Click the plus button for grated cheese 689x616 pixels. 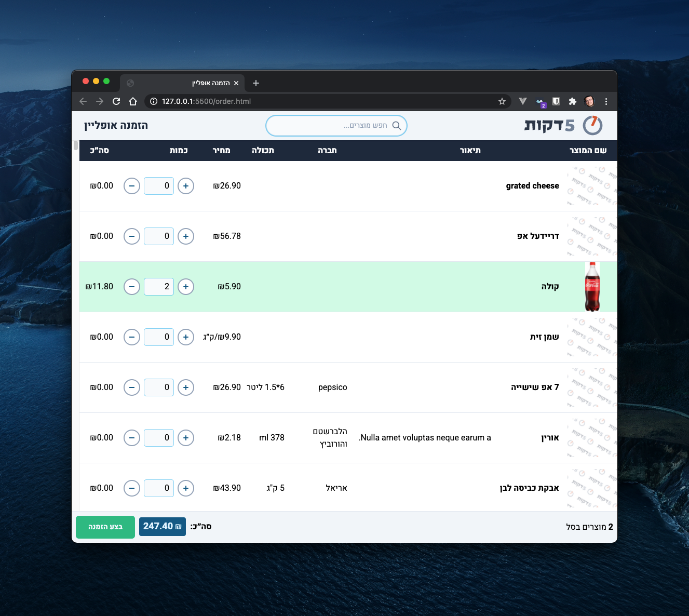click(x=186, y=186)
